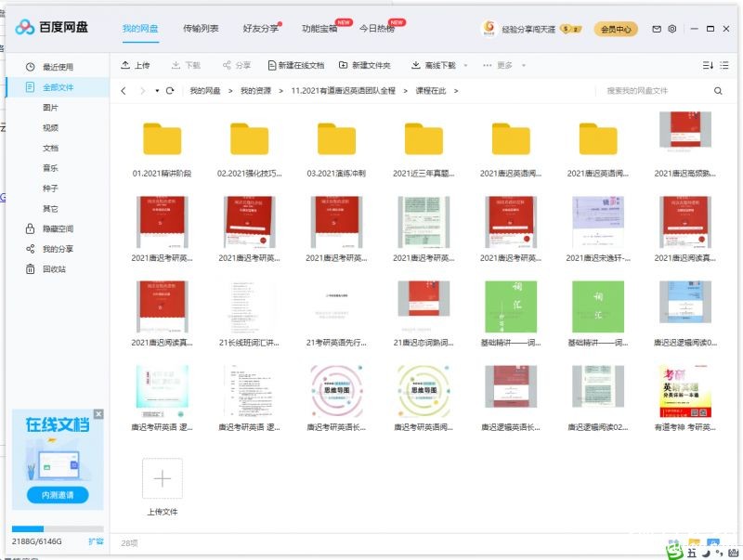Image resolution: width=743 pixels, height=560 pixels.
Task: Open 我的分享 in sidebar
Action: pos(49,249)
